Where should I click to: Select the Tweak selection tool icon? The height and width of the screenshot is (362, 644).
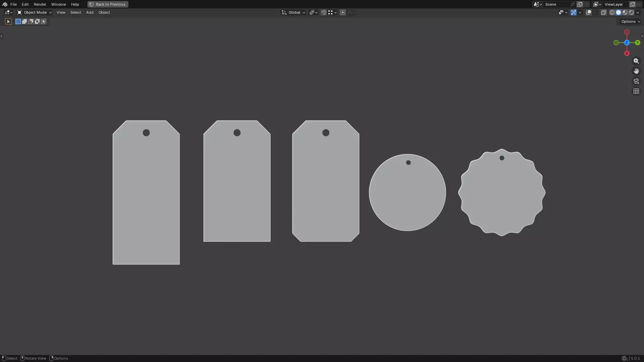point(8,21)
